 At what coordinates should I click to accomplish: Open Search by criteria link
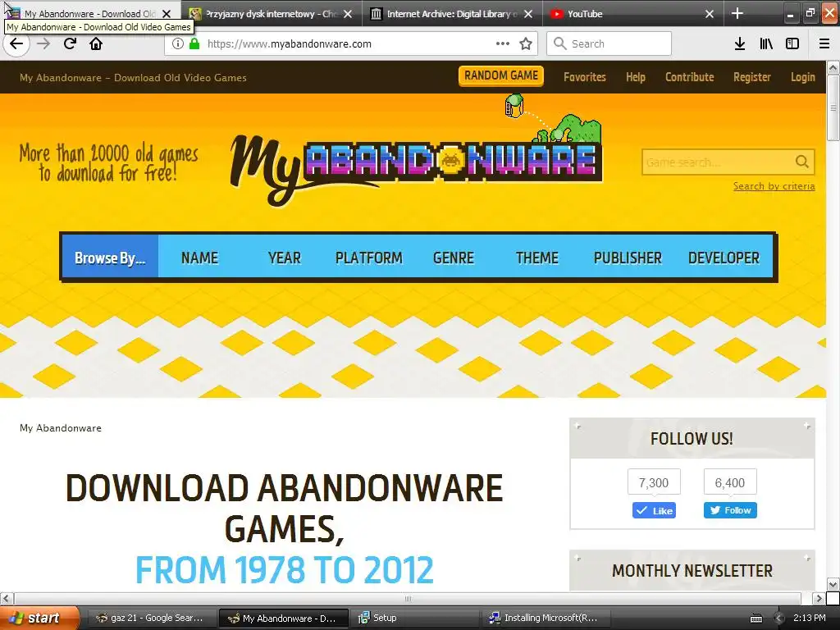click(x=774, y=186)
